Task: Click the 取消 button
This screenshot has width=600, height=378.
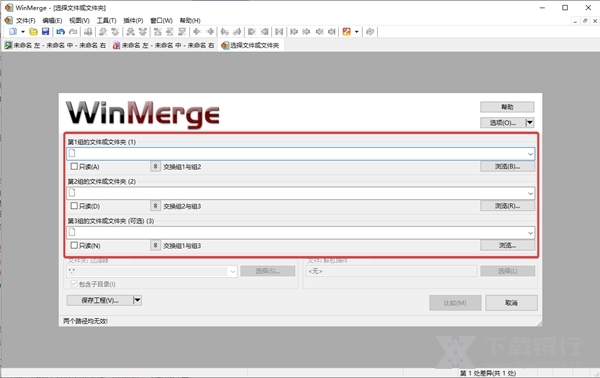Action: pyautogui.click(x=511, y=303)
